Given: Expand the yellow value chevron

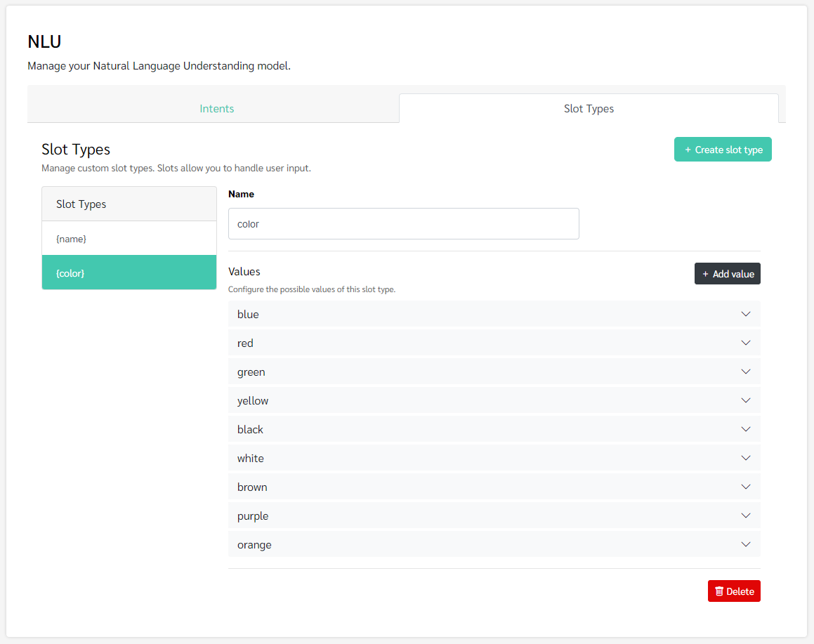Looking at the screenshot, I should pos(746,400).
